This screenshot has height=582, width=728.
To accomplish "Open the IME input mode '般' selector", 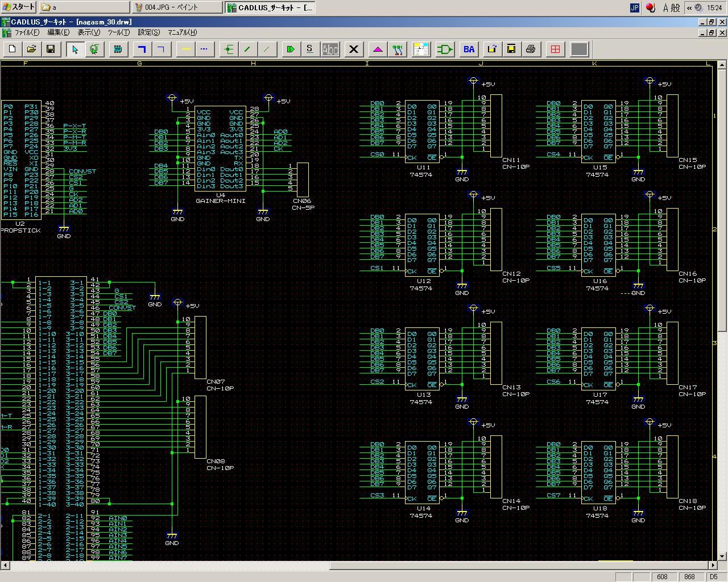I will click(x=675, y=7).
